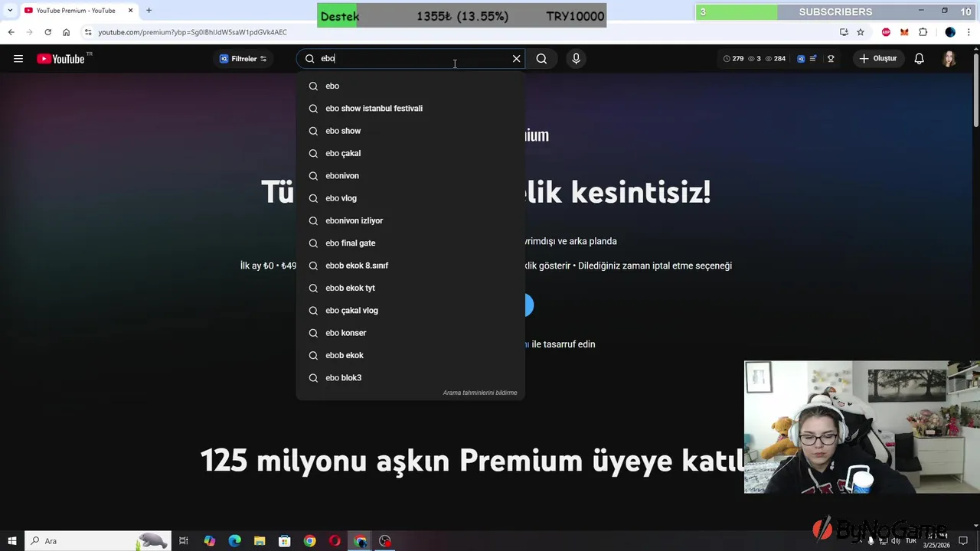980x551 pixels.
Task: Reload the page with refresh icon
Action: click(x=47, y=32)
